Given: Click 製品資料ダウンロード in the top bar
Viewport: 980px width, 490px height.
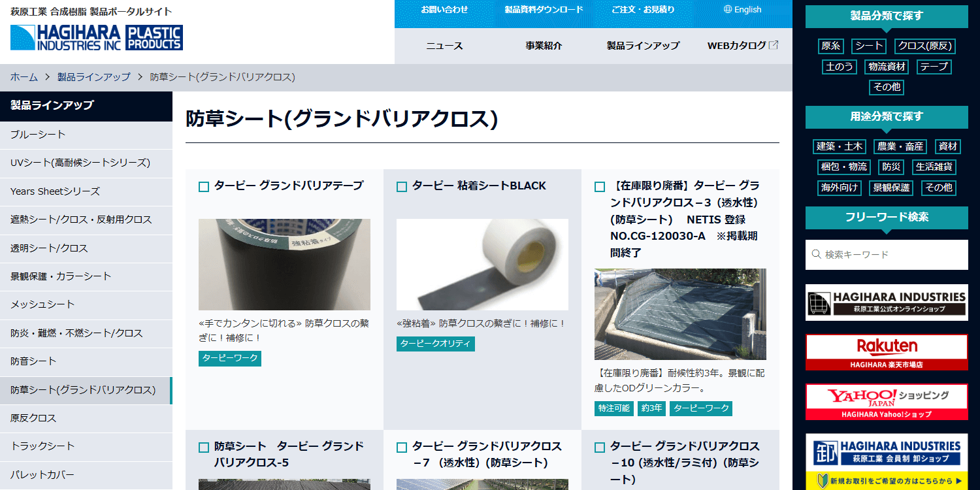Looking at the screenshot, I should tap(544, 10).
